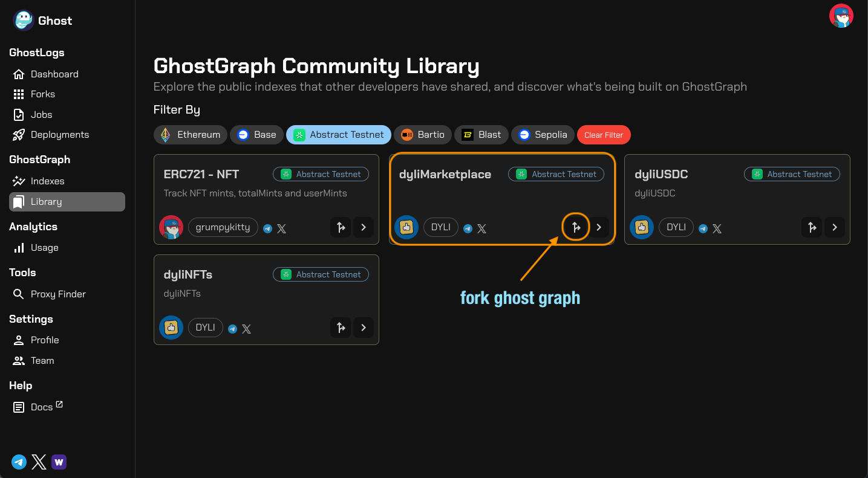Open details chevron on dyliUSDC card
Viewport: 868px width, 478px height.
(834, 227)
